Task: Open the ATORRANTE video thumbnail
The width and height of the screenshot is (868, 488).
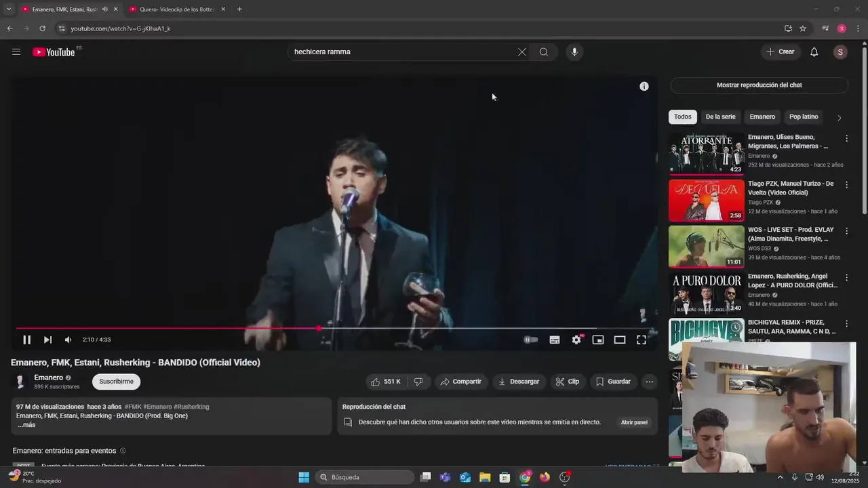Action: click(706, 154)
